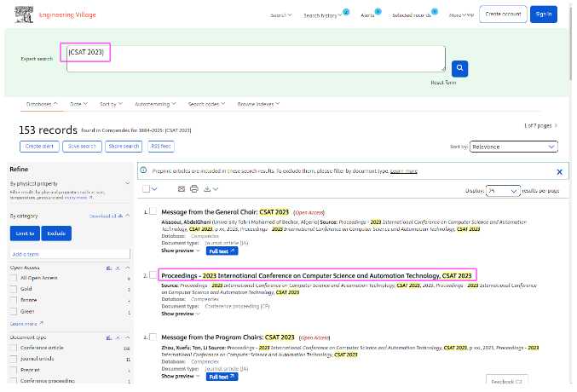Viewport: 577px width, 392px height.
Task: Click the Exclude button
Action: pos(56,233)
